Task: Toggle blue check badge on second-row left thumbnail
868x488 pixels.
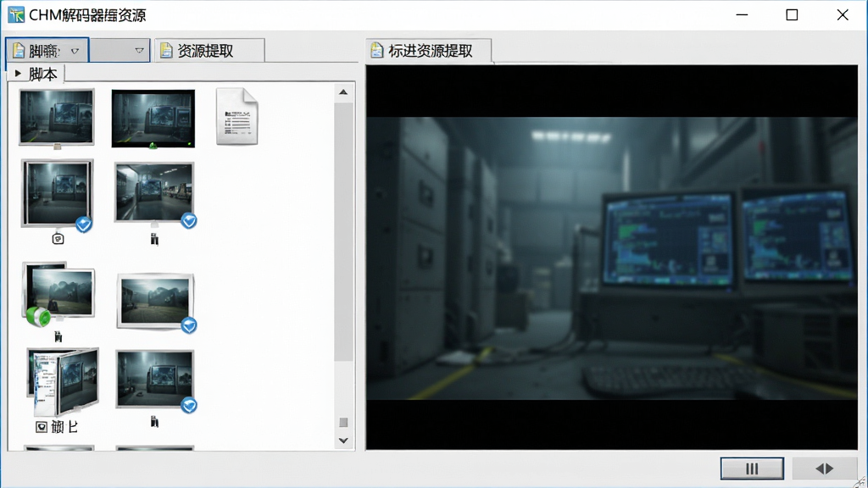Action: pyautogui.click(x=84, y=224)
